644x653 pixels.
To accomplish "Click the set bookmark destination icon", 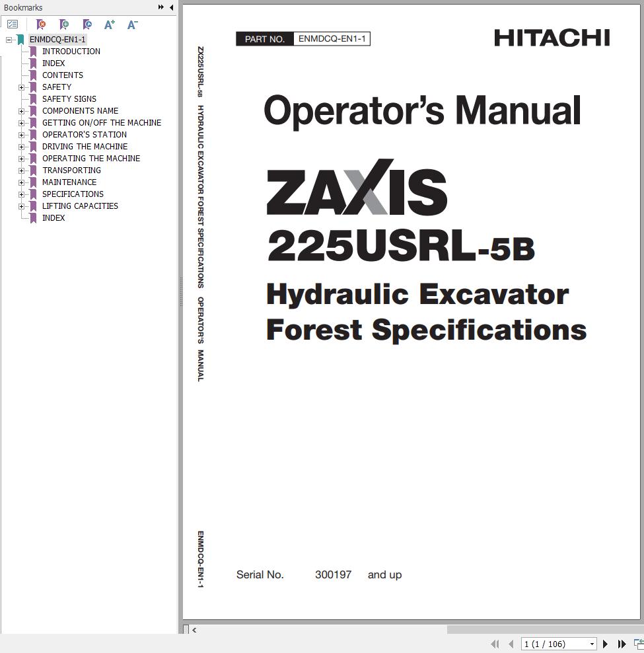I will click(x=87, y=24).
